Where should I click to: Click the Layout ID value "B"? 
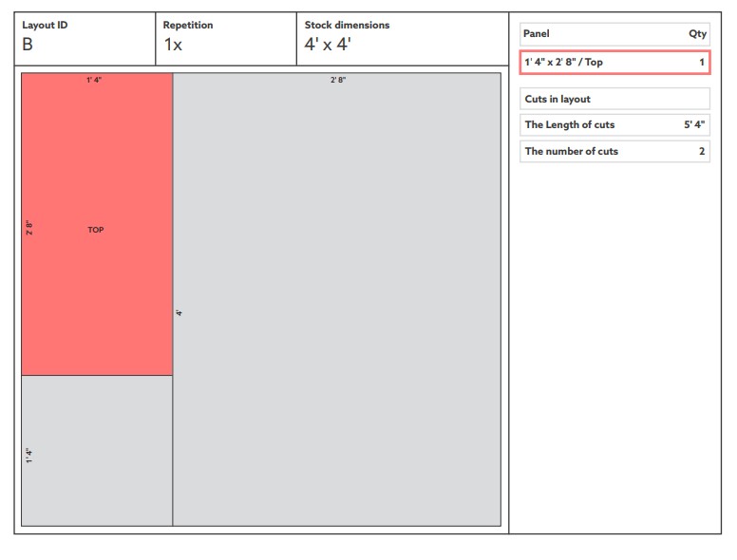[x=28, y=45]
